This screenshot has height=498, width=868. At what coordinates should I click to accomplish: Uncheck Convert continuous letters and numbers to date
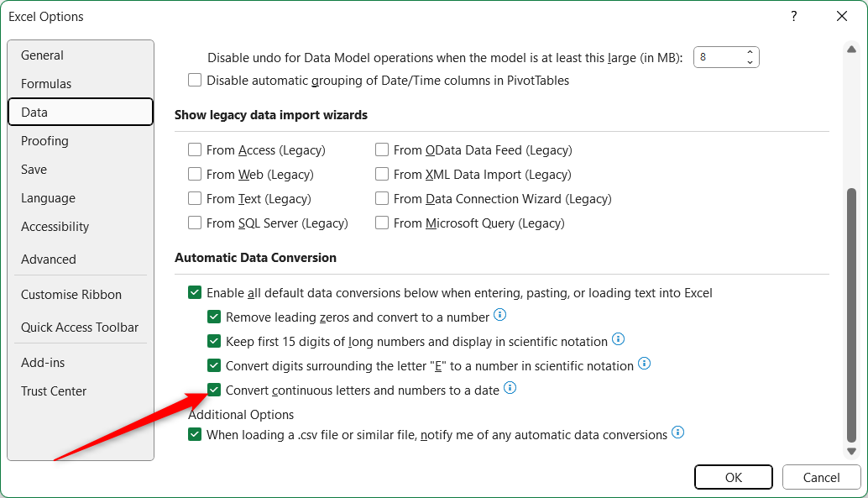pos(215,390)
